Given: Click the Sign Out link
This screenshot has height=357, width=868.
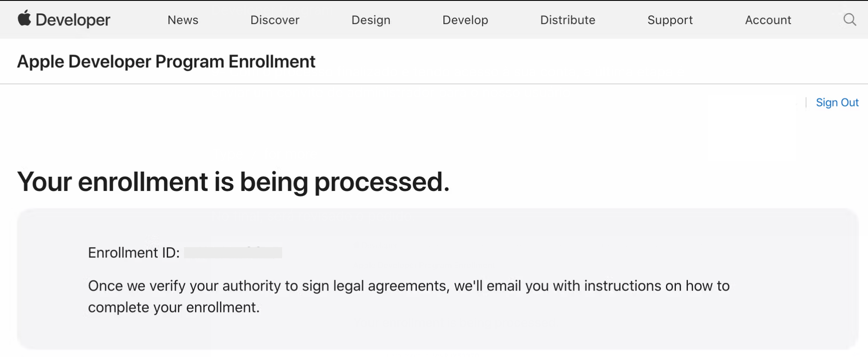Looking at the screenshot, I should point(837,103).
